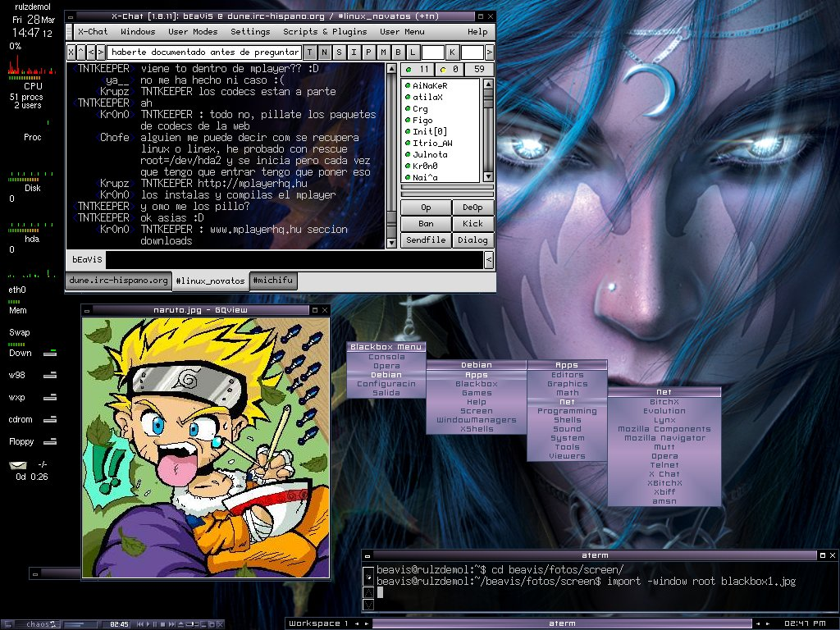This screenshot has width=840, height=630.
Task: Toggle channel mode M (moderated) button
Action: point(383,52)
